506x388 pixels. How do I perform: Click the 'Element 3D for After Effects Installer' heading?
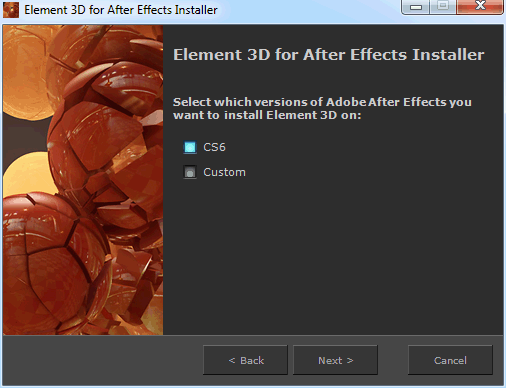[329, 55]
